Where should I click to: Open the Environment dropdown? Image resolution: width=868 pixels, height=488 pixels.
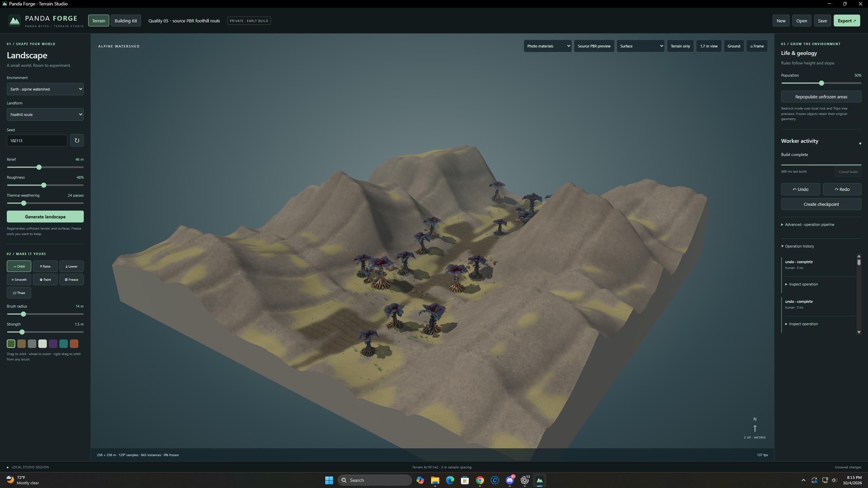tap(45, 89)
